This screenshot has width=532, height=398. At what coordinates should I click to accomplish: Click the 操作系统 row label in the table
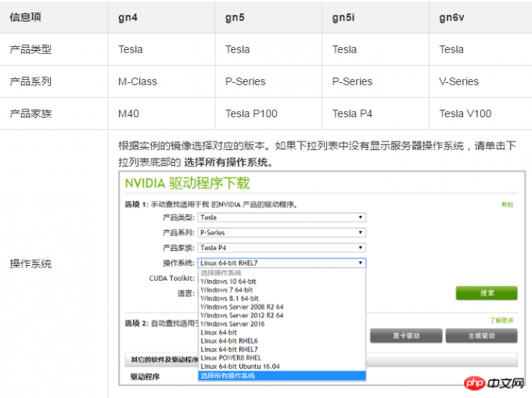pos(31,264)
